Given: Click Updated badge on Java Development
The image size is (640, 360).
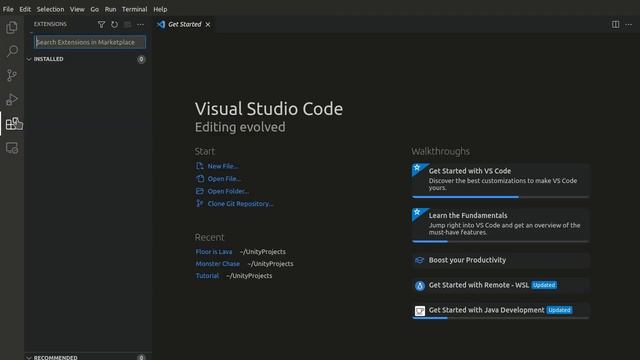Looking at the screenshot, I should pyautogui.click(x=559, y=310).
